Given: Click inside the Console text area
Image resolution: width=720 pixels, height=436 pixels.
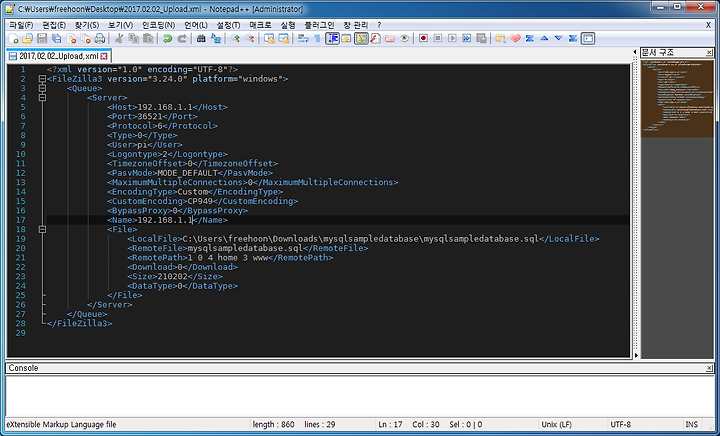Looking at the screenshot, I should coord(360,396).
